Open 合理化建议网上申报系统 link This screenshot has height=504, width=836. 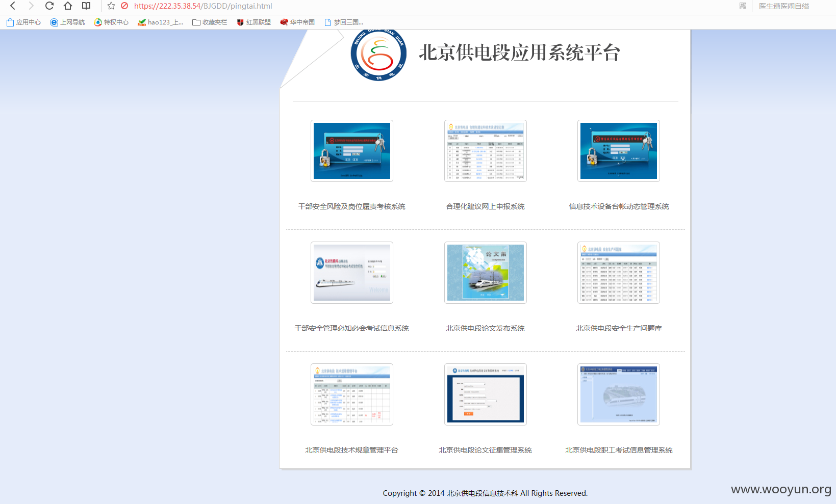click(485, 206)
